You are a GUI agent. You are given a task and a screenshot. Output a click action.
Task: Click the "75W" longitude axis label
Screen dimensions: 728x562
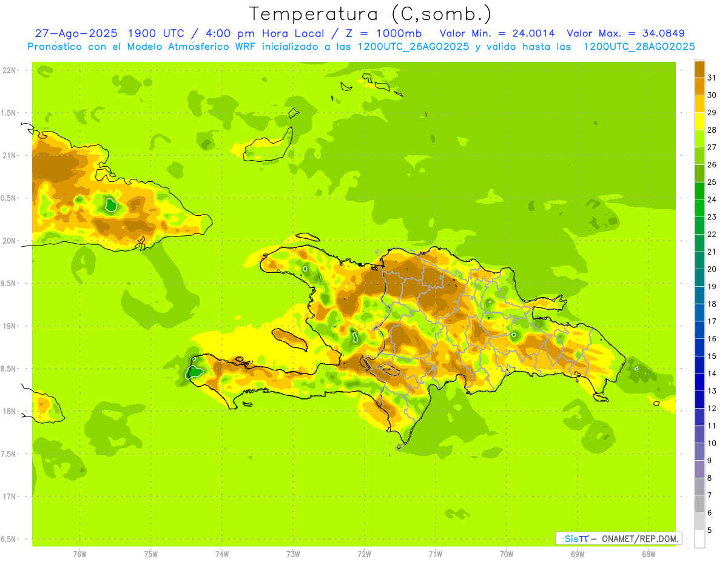[x=151, y=554]
